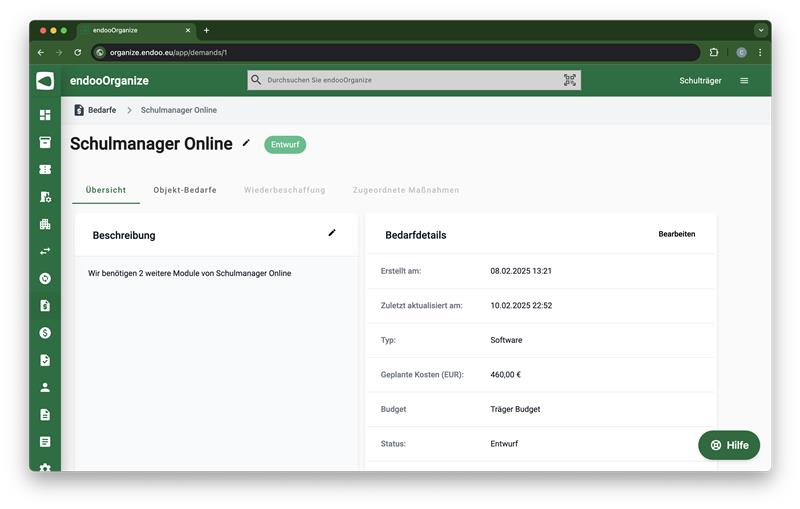Click the QR code scanner icon
The image size is (800, 509).
click(570, 80)
